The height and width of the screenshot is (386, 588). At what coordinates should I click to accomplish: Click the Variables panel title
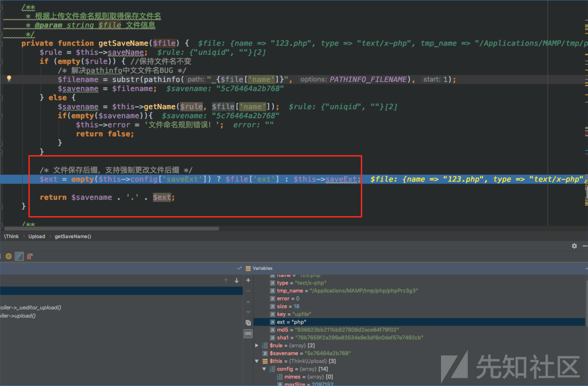click(x=262, y=268)
